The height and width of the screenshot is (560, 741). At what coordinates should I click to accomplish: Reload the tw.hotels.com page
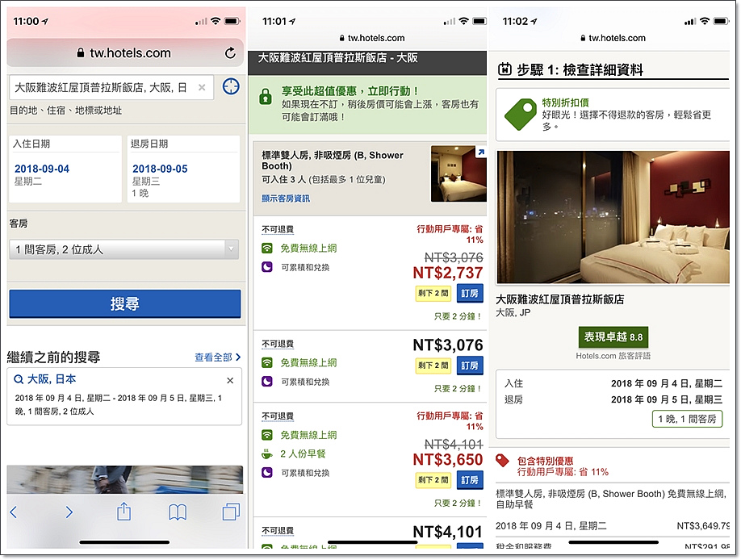(x=230, y=53)
